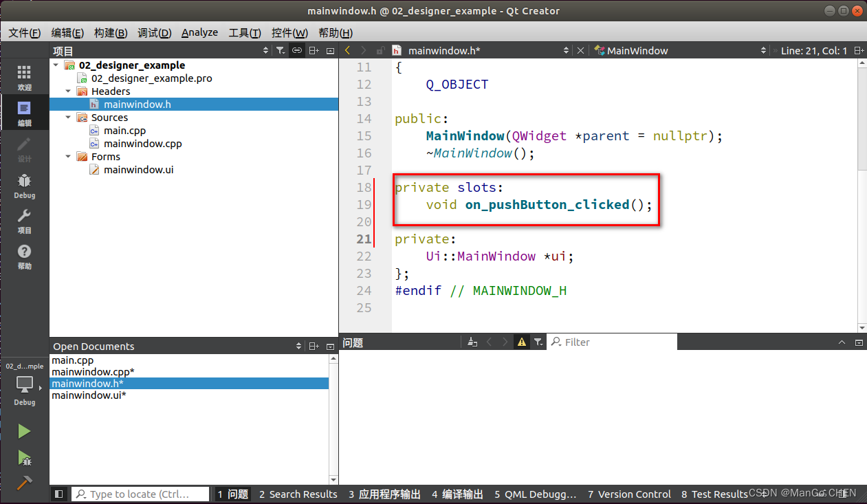Close the Open Documents panel
Viewport: 867px width, 504px height.
330,346
